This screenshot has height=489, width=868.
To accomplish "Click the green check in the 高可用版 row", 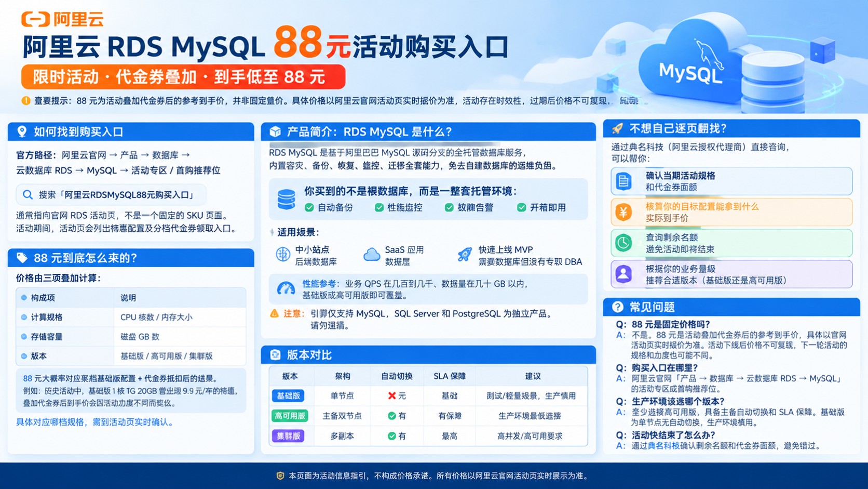I will click(392, 416).
